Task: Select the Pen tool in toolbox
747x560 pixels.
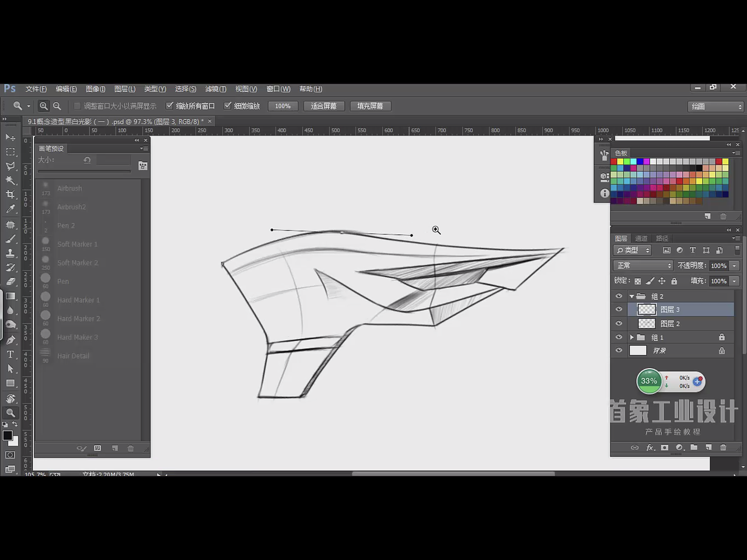Action: (11, 339)
